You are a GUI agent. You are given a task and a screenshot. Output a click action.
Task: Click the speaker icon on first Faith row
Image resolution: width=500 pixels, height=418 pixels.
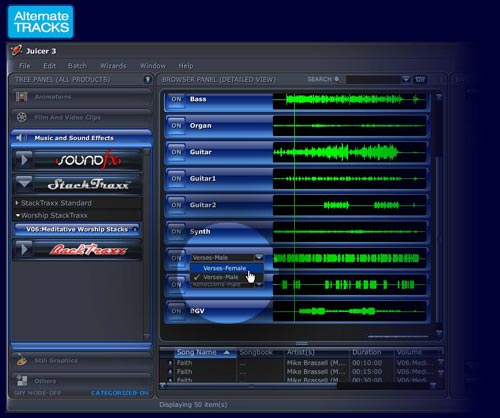(x=170, y=363)
